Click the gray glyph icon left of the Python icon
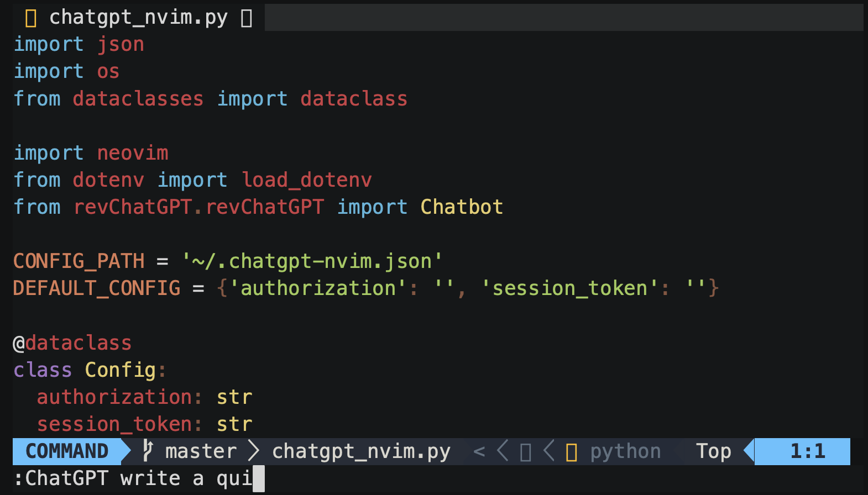This screenshot has width=868, height=495. (x=526, y=452)
